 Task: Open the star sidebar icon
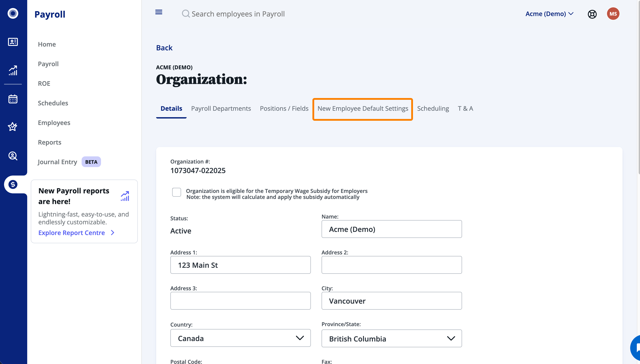tap(13, 127)
